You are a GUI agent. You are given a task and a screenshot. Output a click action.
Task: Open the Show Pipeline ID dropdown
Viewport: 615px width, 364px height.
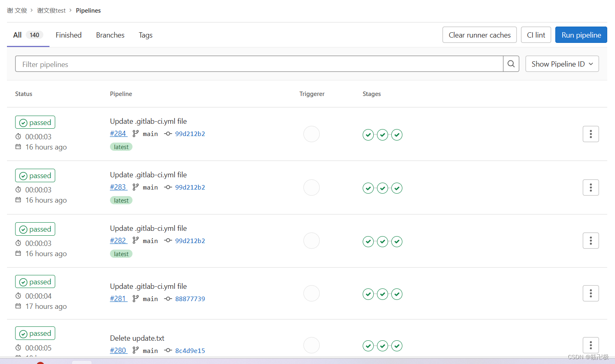562,64
